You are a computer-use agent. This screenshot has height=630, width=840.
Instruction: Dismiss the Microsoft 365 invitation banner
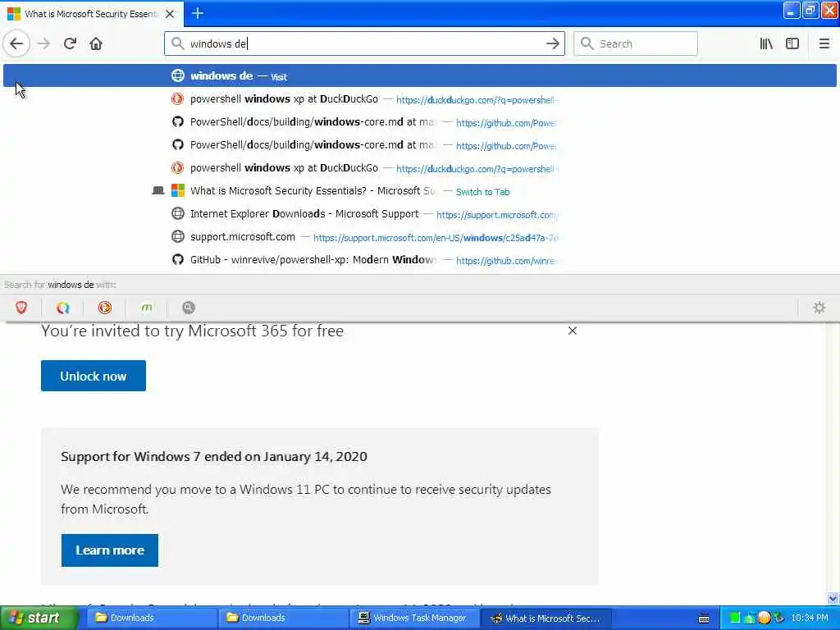[x=572, y=331]
